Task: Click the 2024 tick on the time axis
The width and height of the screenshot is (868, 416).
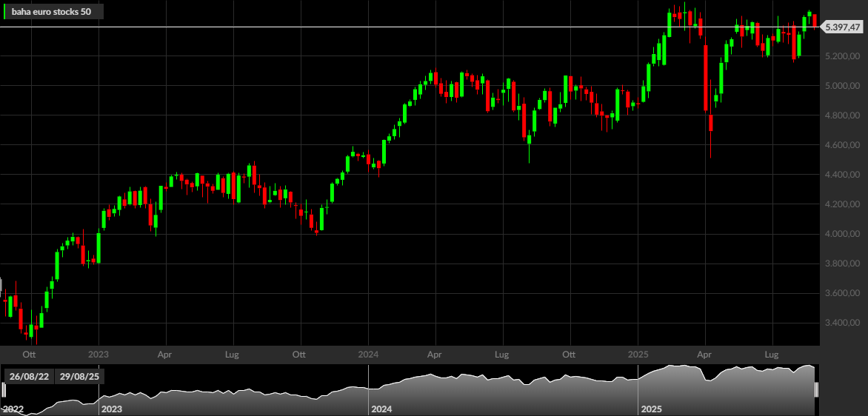Action: (368, 354)
